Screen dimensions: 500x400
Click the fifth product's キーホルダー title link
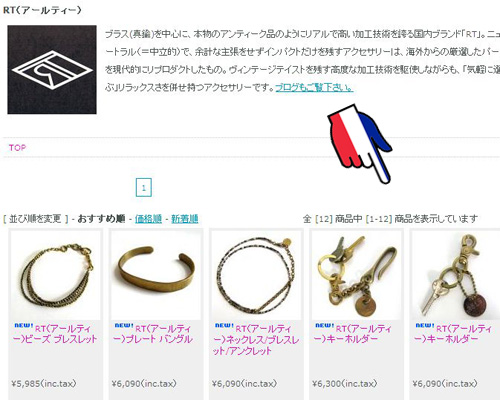click(453, 334)
